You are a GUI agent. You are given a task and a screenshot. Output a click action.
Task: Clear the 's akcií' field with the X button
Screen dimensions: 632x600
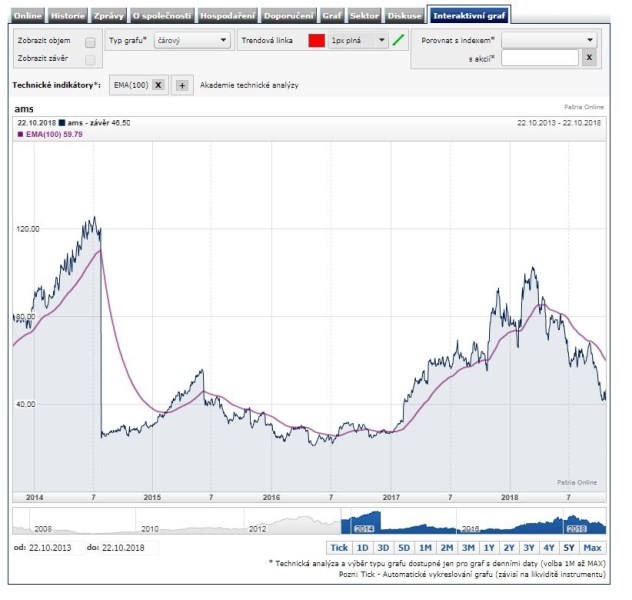click(x=589, y=58)
